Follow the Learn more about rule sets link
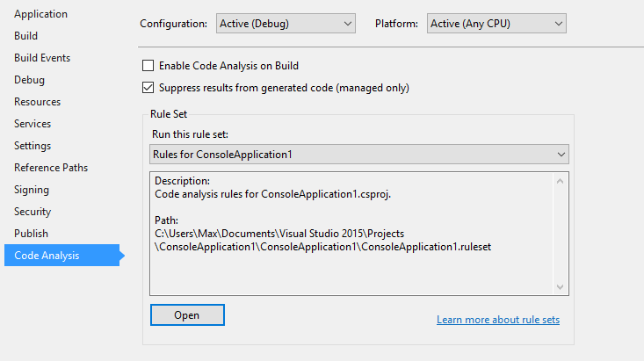Screen dimensions: 644x361 (x=498, y=320)
